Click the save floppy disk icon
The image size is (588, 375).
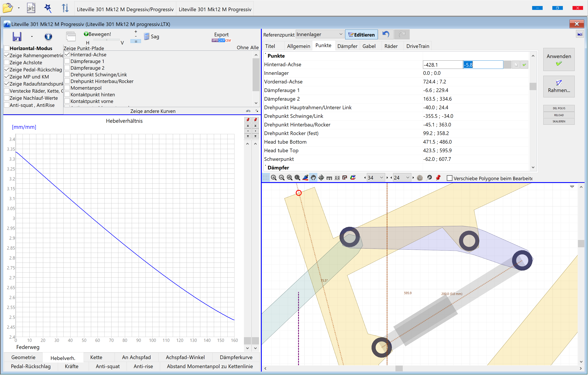[x=17, y=37]
